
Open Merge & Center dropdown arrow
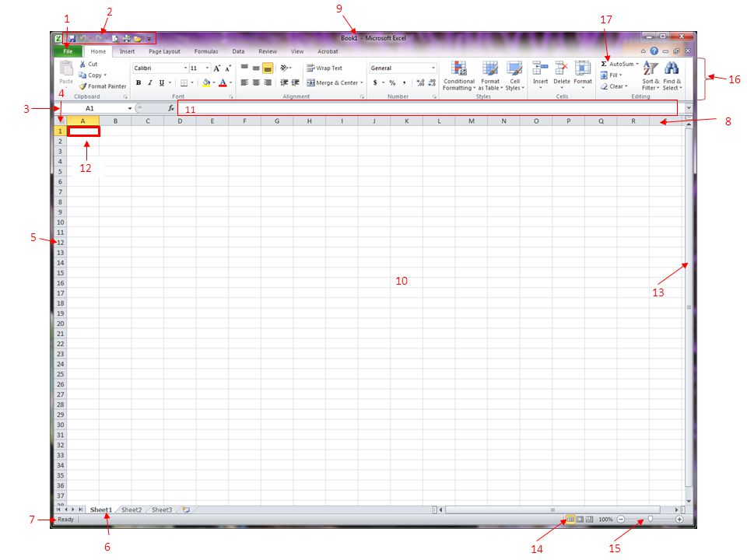(362, 83)
